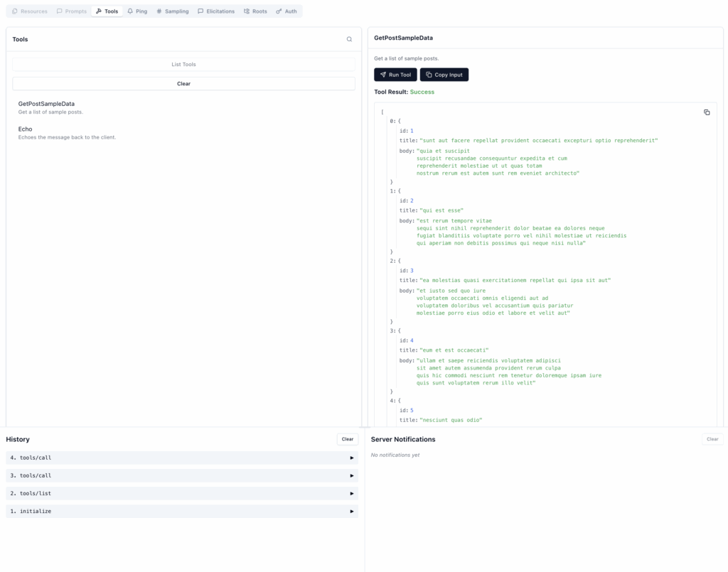Clear the History panel
The width and height of the screenshot is (728, 572).
coord(347,439)
